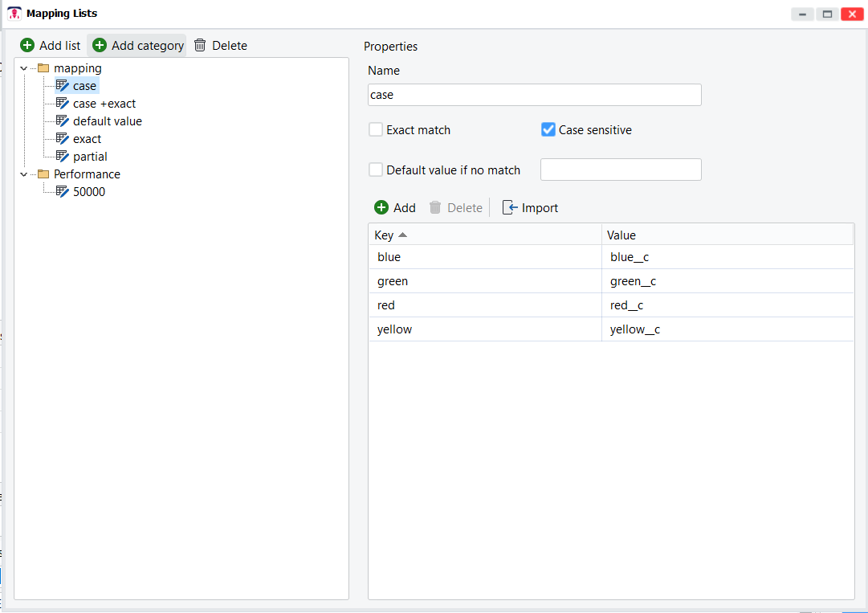Click the Import arrow icon
The image size is (868, 613).
click(509, 208)
